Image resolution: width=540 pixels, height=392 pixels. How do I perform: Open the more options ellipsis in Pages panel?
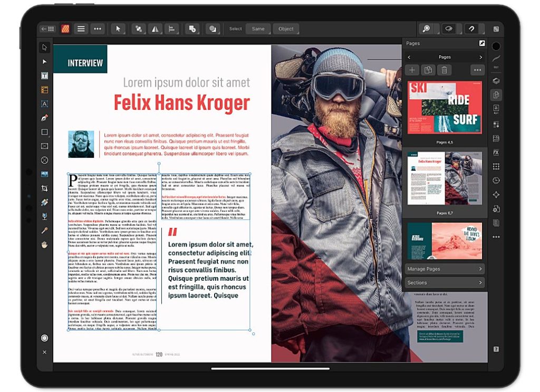(476, 69)
